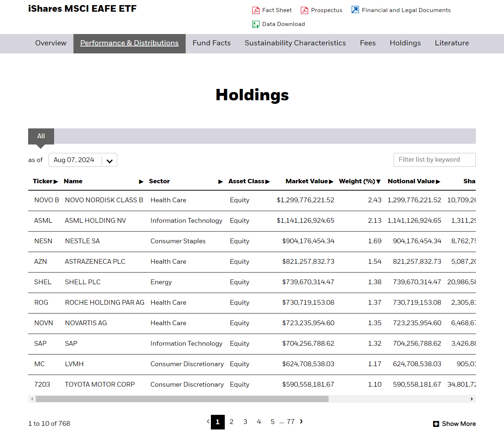504x443 pixels.
Task: Click the horizontal scrollbar right arrow
Action: [472, 399]
